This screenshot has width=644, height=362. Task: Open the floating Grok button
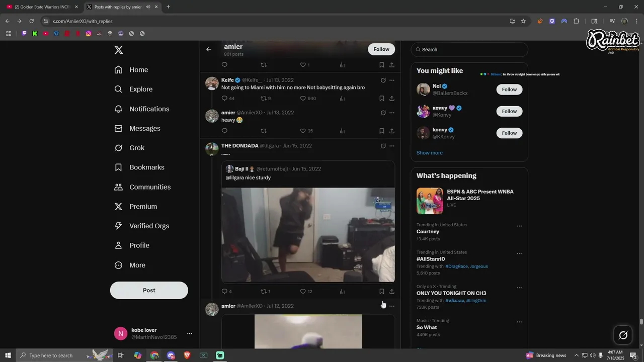(623, 335)
